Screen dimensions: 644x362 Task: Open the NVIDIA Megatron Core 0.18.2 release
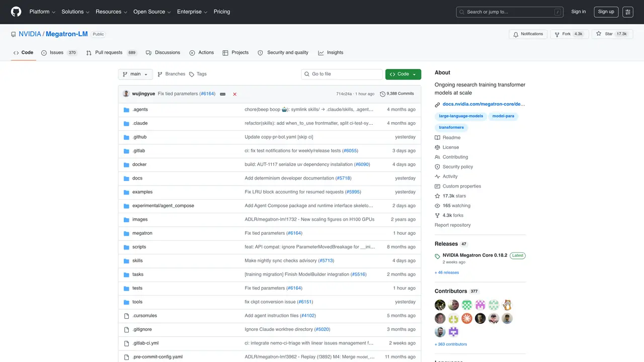coord(475,255)
